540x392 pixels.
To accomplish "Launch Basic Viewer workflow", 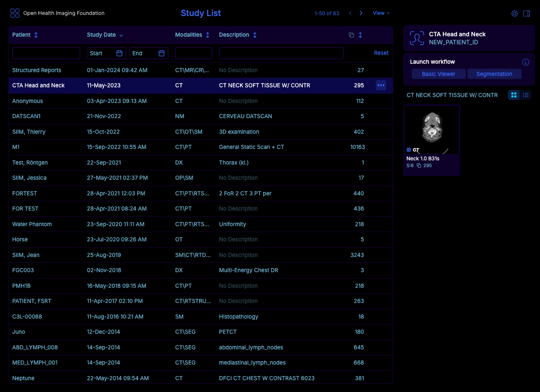I will (x=439, y=74).
